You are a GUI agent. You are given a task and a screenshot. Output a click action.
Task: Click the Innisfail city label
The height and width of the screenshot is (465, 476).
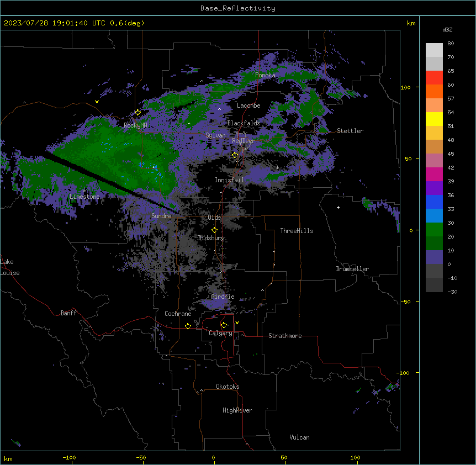click(229, 180)
